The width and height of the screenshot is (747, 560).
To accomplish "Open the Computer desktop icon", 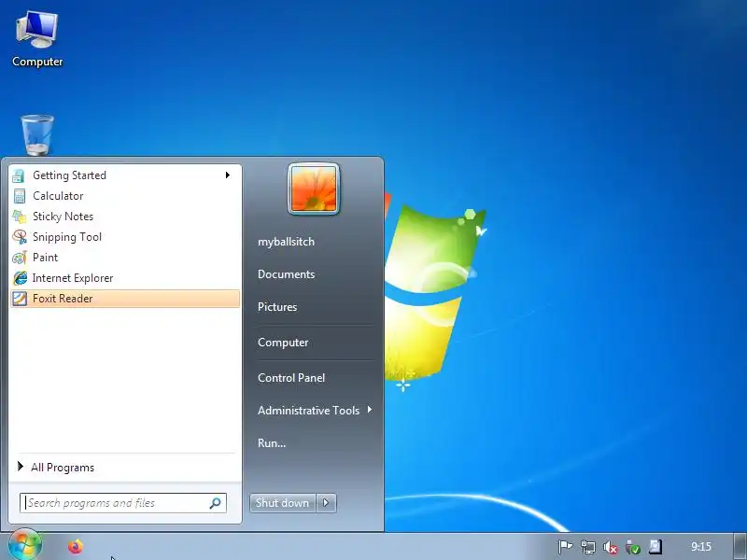I will click(x=37, y=39).
